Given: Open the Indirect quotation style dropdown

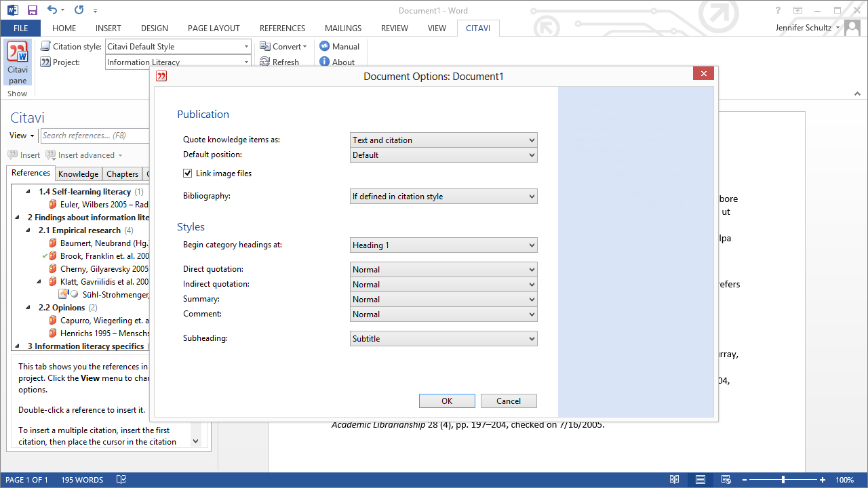Looking at the screenshot, I should (443, 285).
